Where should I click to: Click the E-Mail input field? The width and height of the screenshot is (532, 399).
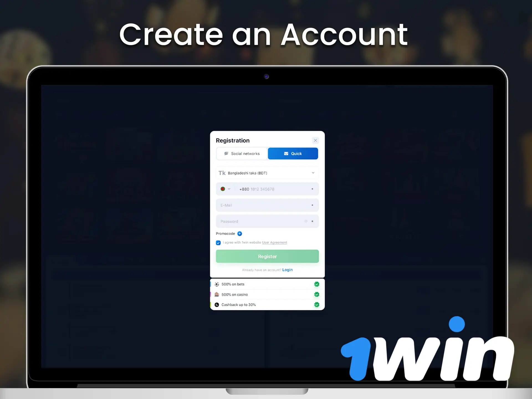[x=267, y=205]
